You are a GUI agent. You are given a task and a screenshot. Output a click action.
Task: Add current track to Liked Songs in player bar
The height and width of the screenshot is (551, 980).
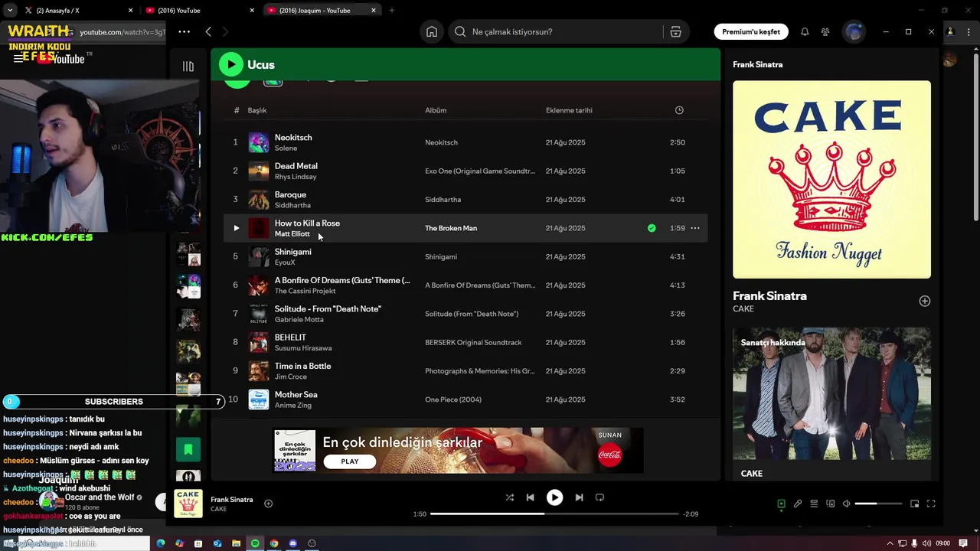click(x=268, y=504)
